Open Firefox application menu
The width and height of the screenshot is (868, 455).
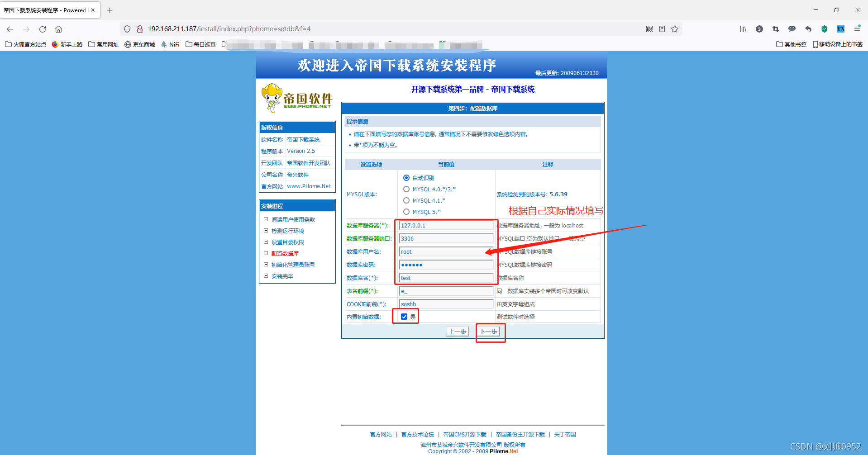click(857, 29)
